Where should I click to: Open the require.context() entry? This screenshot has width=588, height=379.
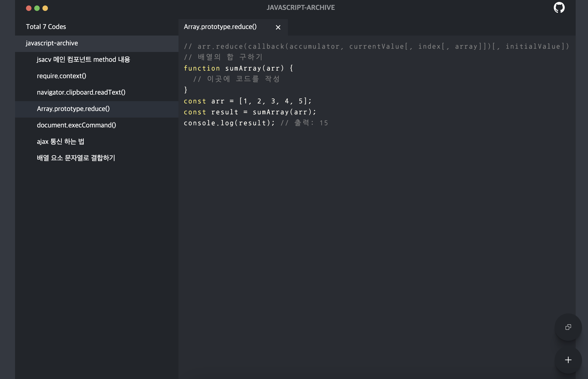tap(61, 76)
